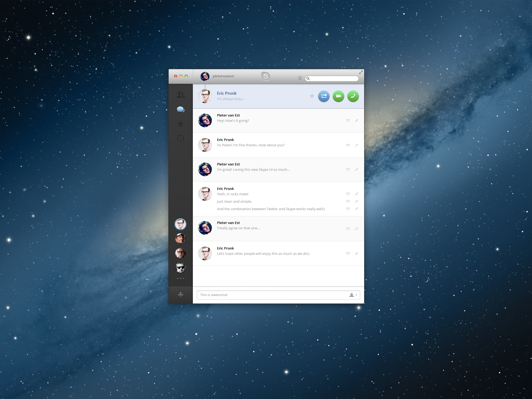Zoom the Skype window with the green button
This screenshot has width=532, height=399.
tap(186, 76)
